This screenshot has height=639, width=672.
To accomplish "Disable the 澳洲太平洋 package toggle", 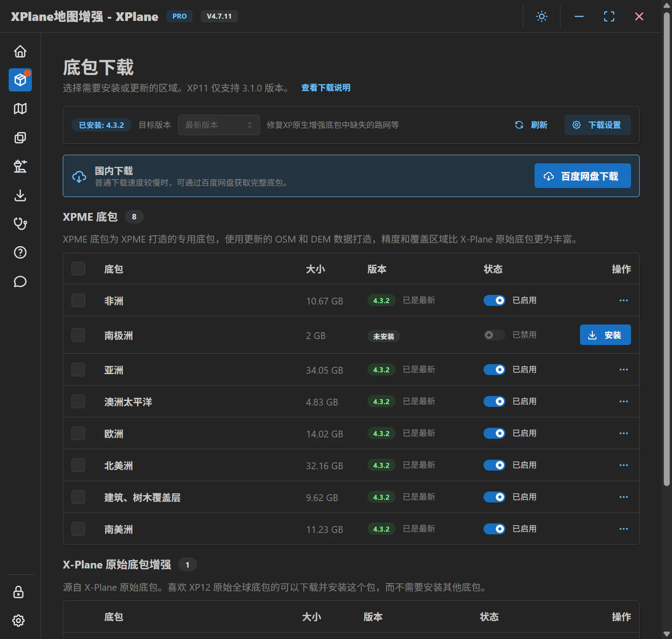I will pyautogui.click(x=494, y=401).
